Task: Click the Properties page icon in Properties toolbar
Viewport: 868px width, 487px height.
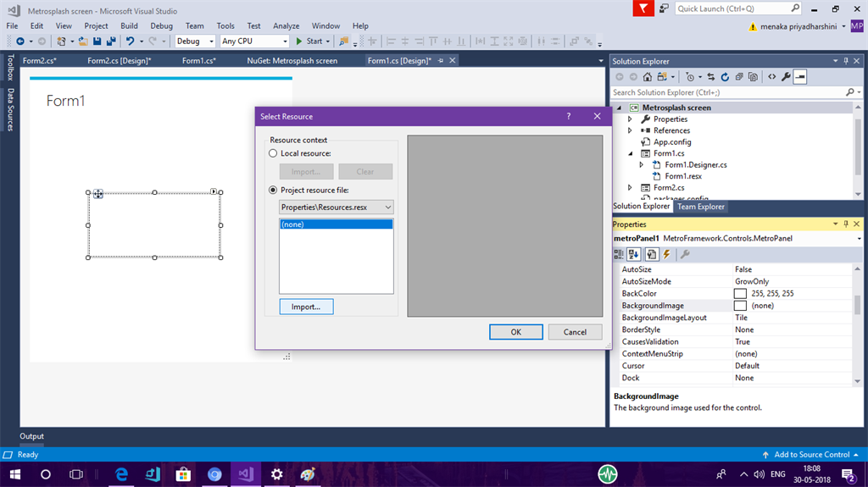Action: (652, 255)
